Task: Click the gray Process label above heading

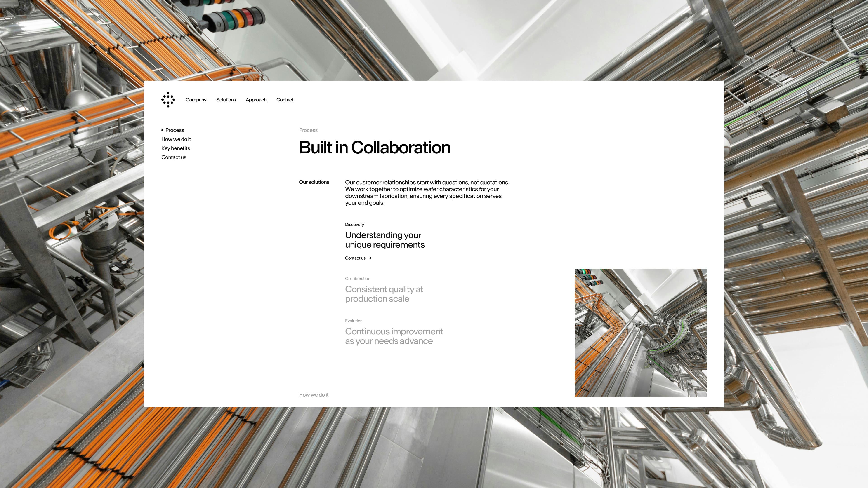Action: click(308, 130)
